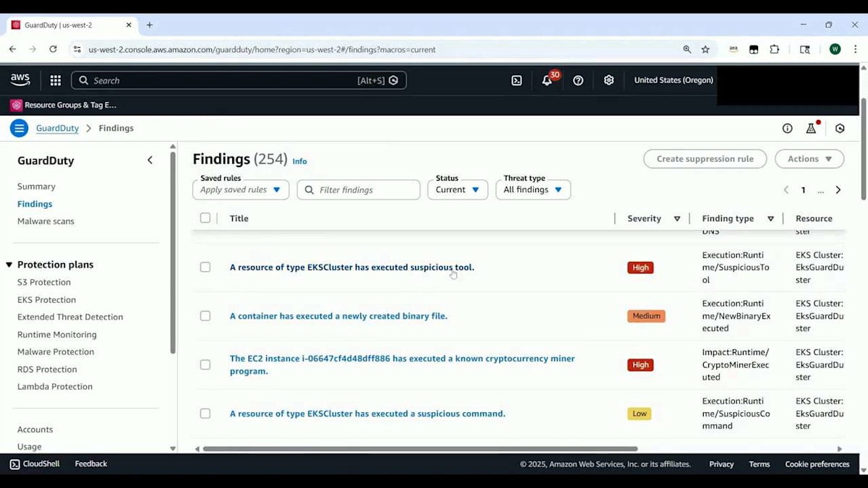The width and height of the screenshot is (868, 488).
Task: Bookmark this page with the star icon
Action: click(706, 49)
